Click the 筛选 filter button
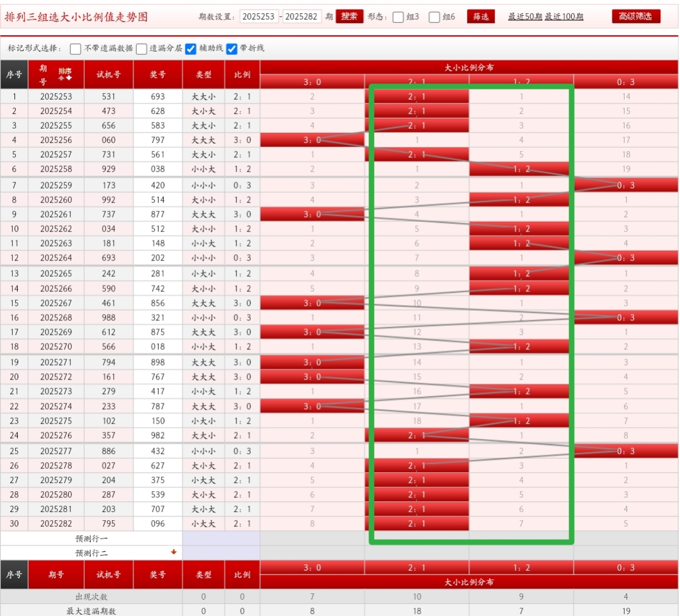680x616 pixels. tap(480, 16)
